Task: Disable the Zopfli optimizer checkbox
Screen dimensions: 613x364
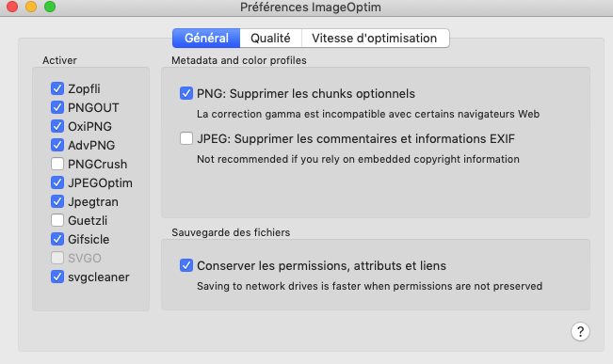Action: click(x=57, y=88)
